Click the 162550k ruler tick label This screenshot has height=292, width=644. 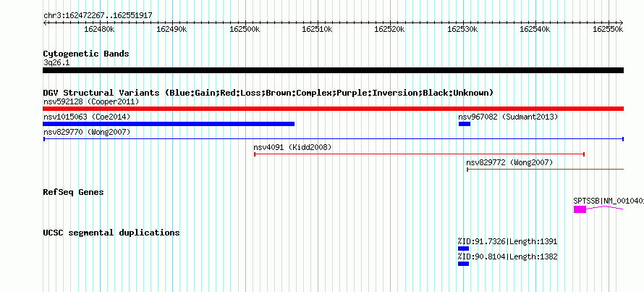pyautogui.click(x=609, y=29)
